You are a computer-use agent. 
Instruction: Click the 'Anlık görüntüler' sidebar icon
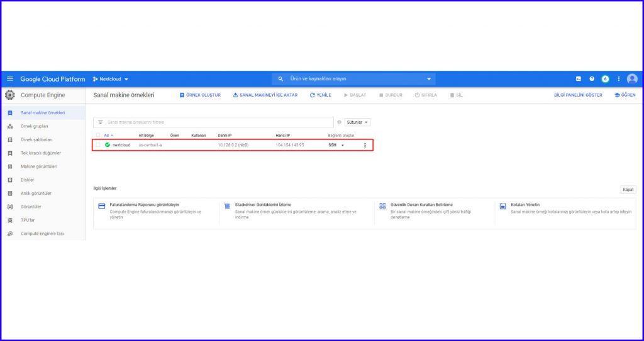pyautogui.click(x=10, y=193)
